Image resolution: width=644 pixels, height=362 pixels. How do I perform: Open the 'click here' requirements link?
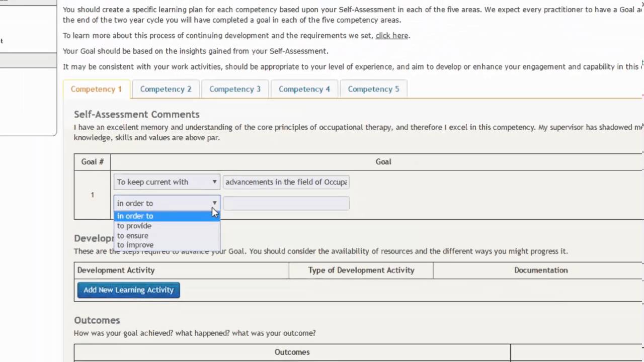coord(391,36)
